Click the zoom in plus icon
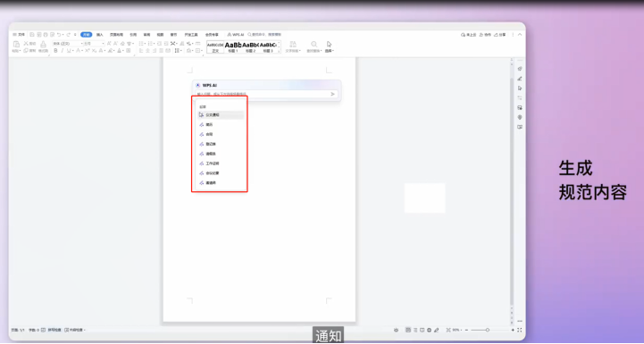Screen dimensions: 644x344 point(513,330)
